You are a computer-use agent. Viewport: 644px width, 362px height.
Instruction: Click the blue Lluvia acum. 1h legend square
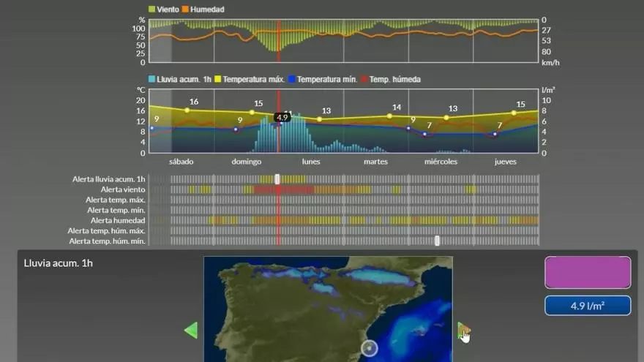[151, 79]
